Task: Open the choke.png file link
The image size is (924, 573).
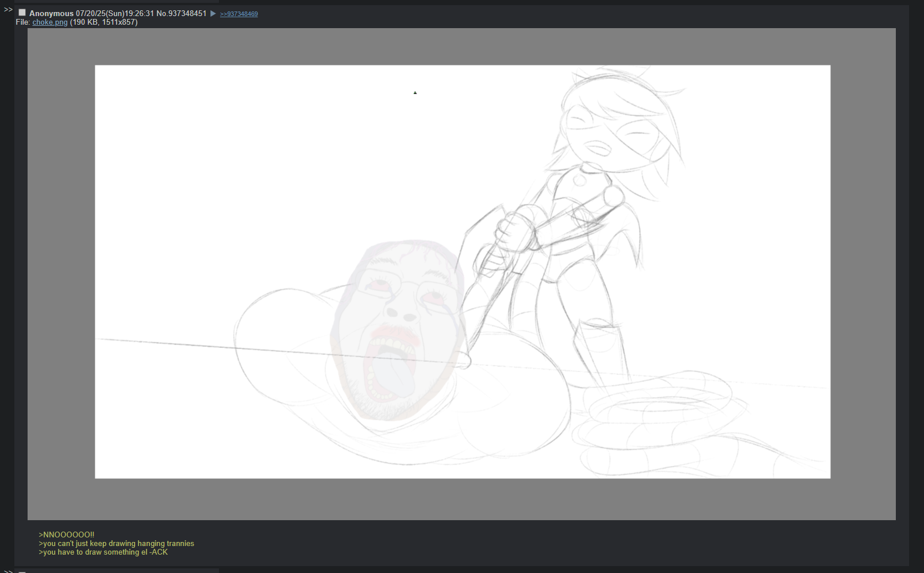Action: tap(50, 22)
